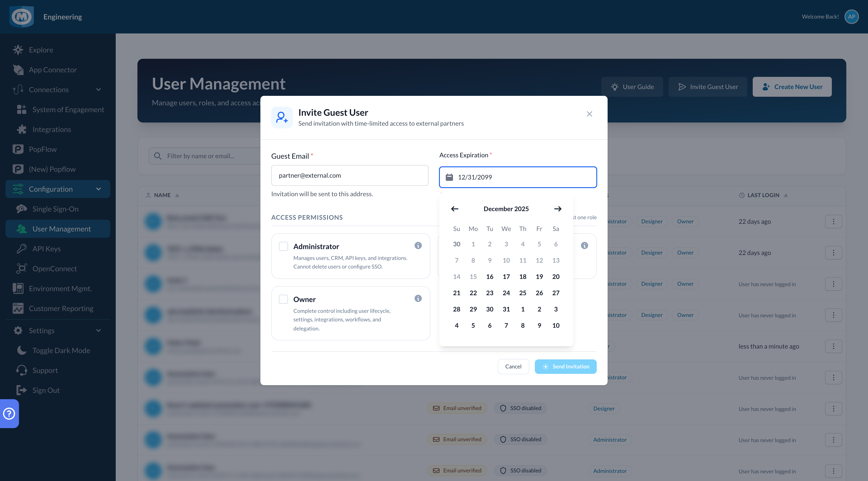Image resolution: width=868 pixels, height=481 pixels.
Task: Select December 25 in the calendar
Action: click(x=523, y=293)
